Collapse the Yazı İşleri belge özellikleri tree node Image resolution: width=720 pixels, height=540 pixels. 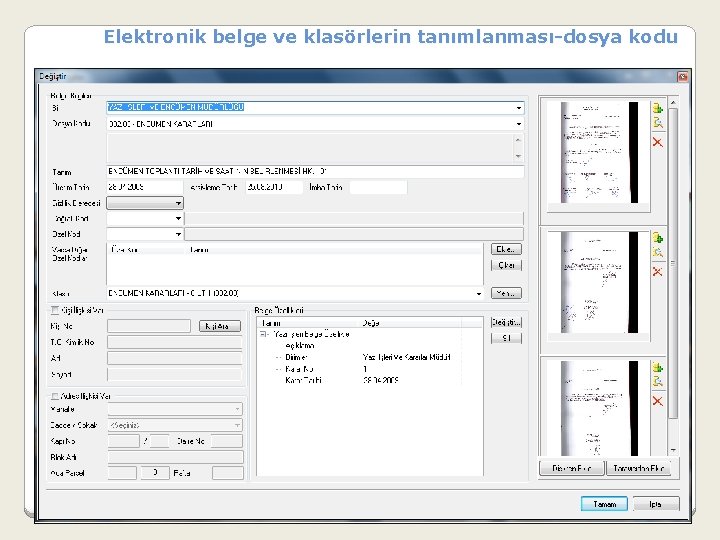pyautogui.click(x=264, y=334)
